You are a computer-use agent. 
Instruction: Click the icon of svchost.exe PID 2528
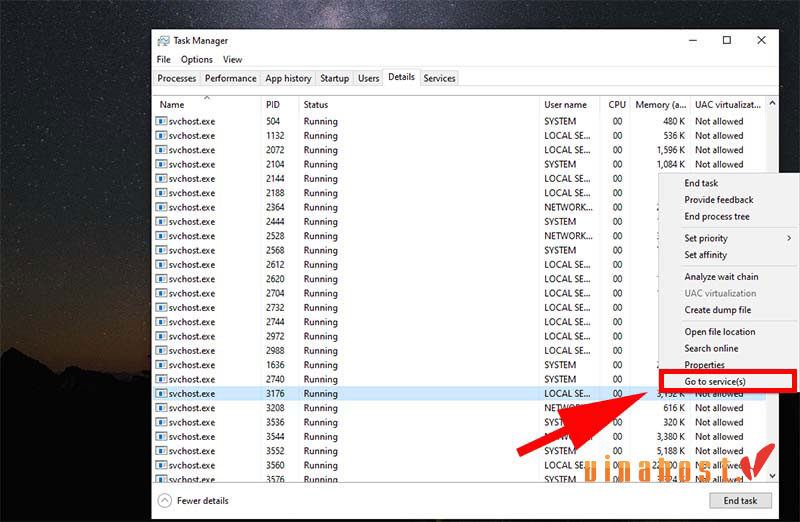point(161,236)
